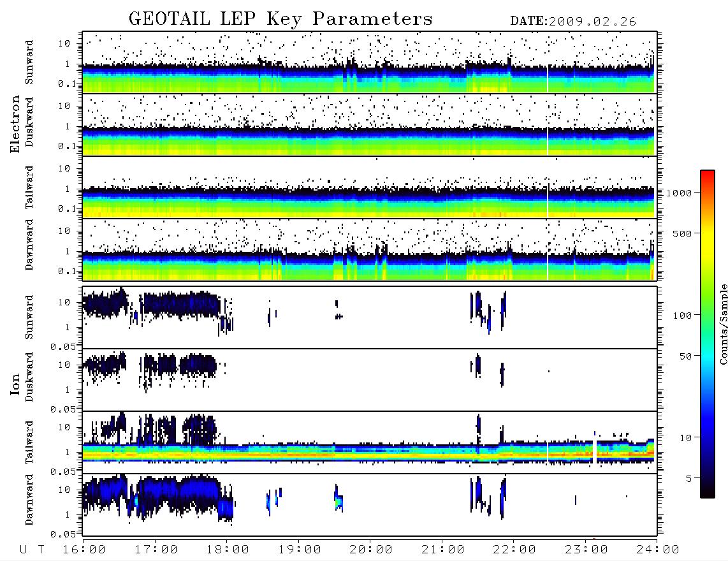Screen dimensions: 728x561
Task: Click the 24:00 time axis label
Action: tap(658, 550)
